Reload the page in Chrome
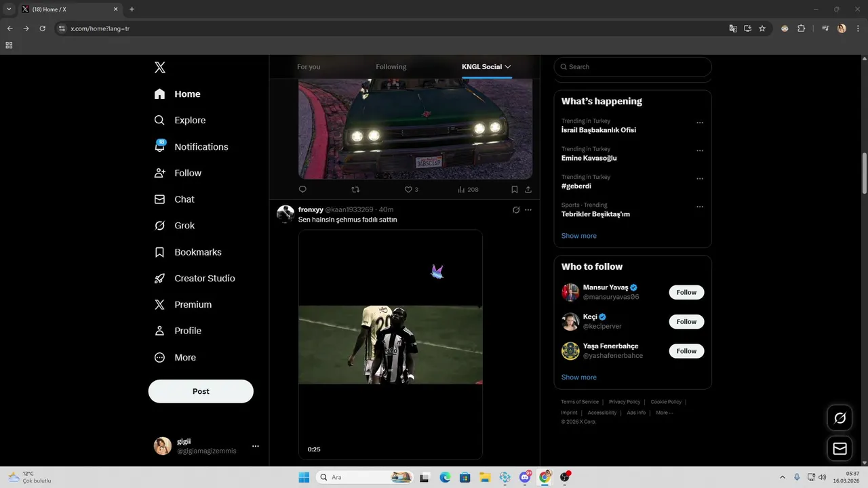The height and width of the screenshot is (488, 868). click(42, 28)
